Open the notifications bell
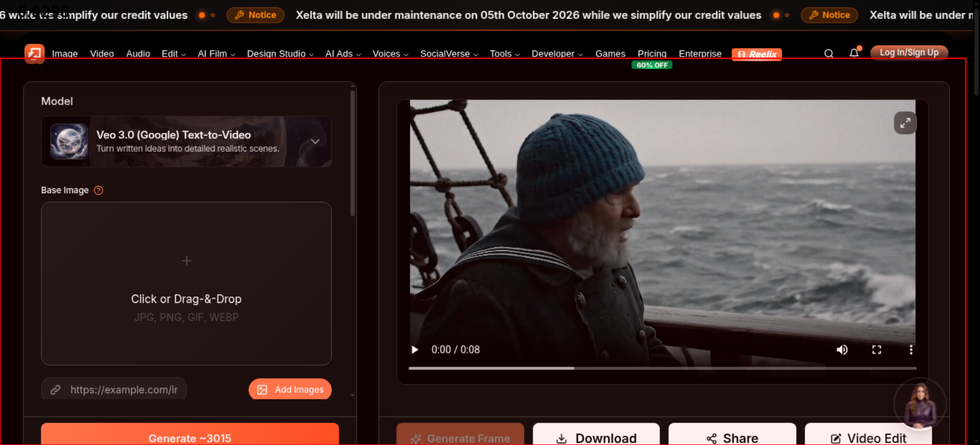Image resolution: width=980 pixels, height=445 pixels. pyautogui.click(x=854, y=53)
